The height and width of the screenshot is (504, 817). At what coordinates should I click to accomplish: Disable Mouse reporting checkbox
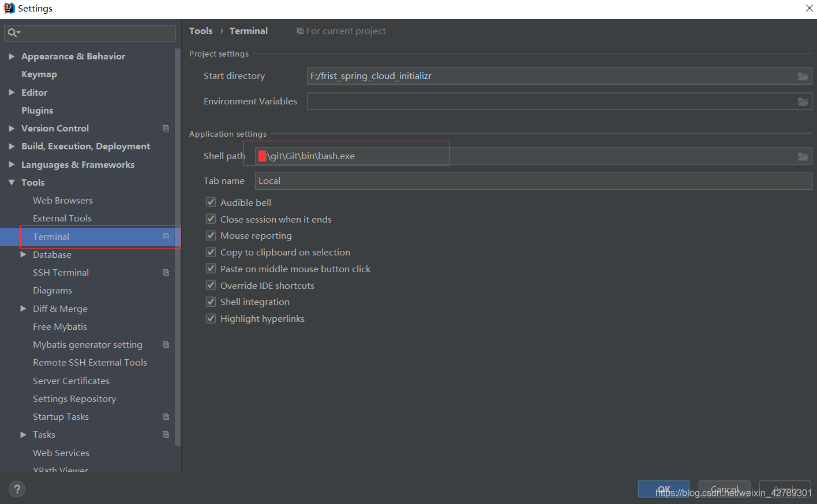tap(211, 235)
